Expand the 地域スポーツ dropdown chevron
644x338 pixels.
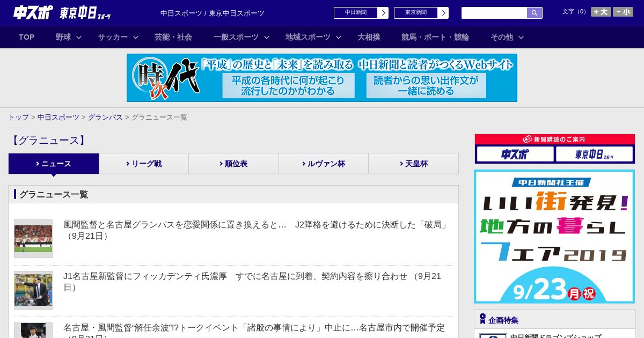pyautogui.click(x=339, y=37)
